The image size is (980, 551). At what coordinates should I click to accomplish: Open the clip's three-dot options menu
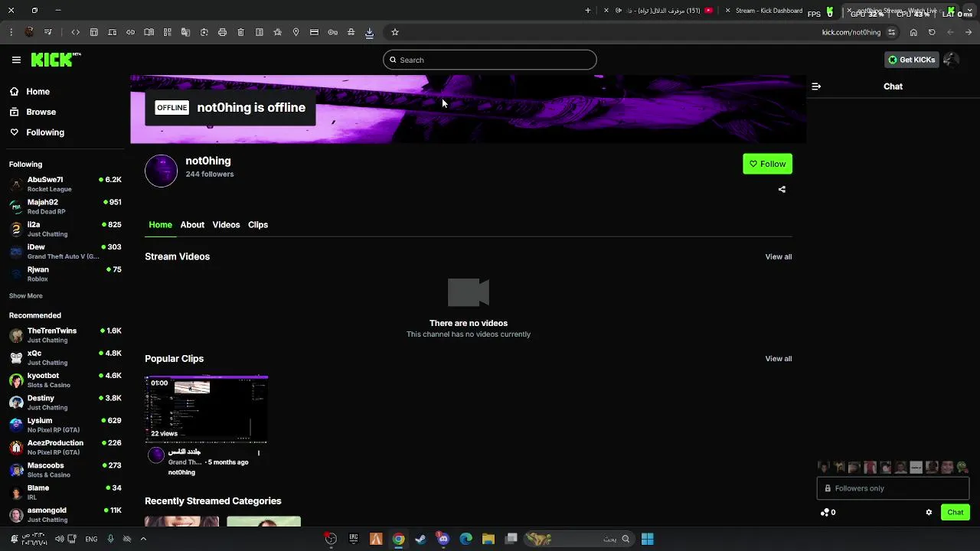point(259,453)
